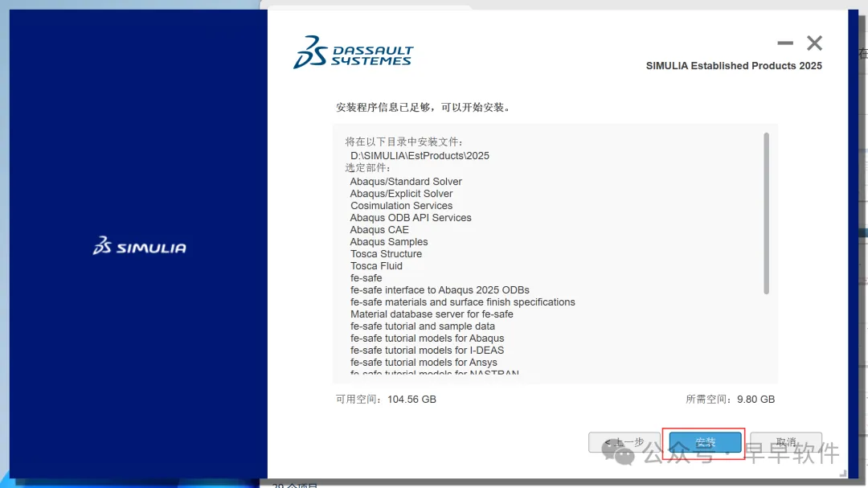Click the 所需空间 9.80 GB text
The image size is (868, 488).
[730, 400]
